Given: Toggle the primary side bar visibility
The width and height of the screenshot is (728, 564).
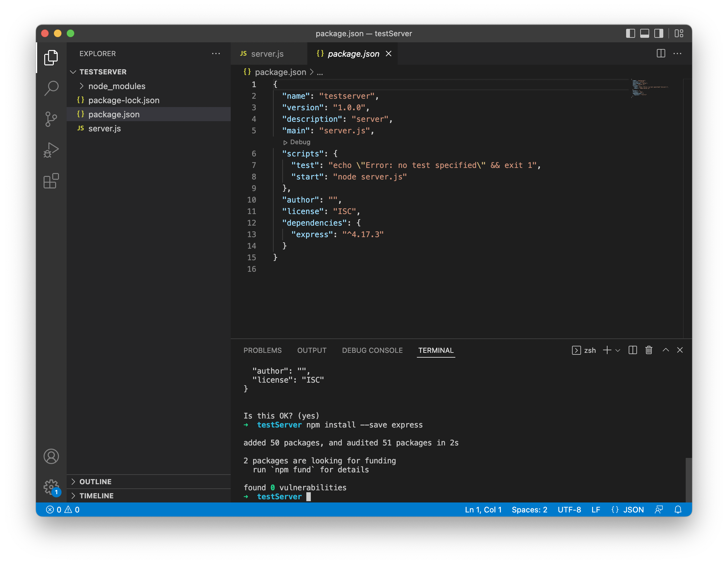Looking at the screenshot, I should tap(630, 33).
